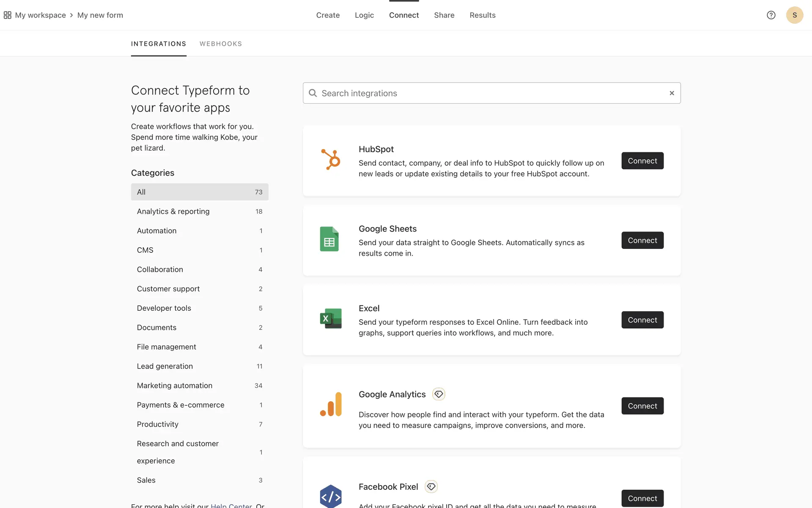Open the Logic tab
The image size is (812, 508).
click(364, 15)
